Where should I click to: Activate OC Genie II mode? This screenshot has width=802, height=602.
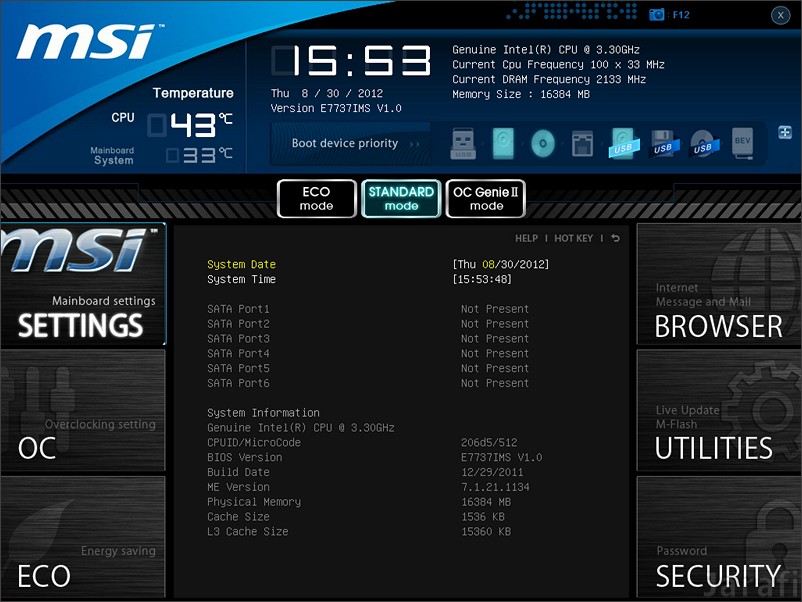click(486, 198)
